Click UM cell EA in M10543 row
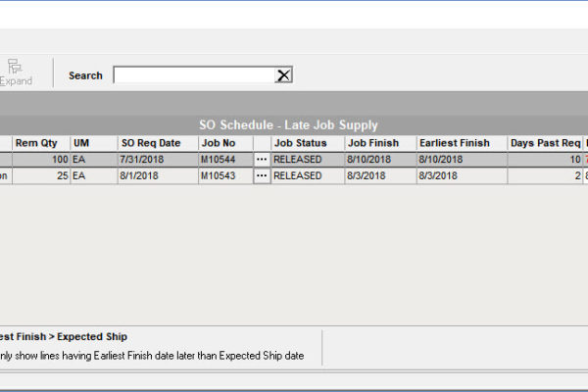 pyautogui.click(x=94, y=176)
